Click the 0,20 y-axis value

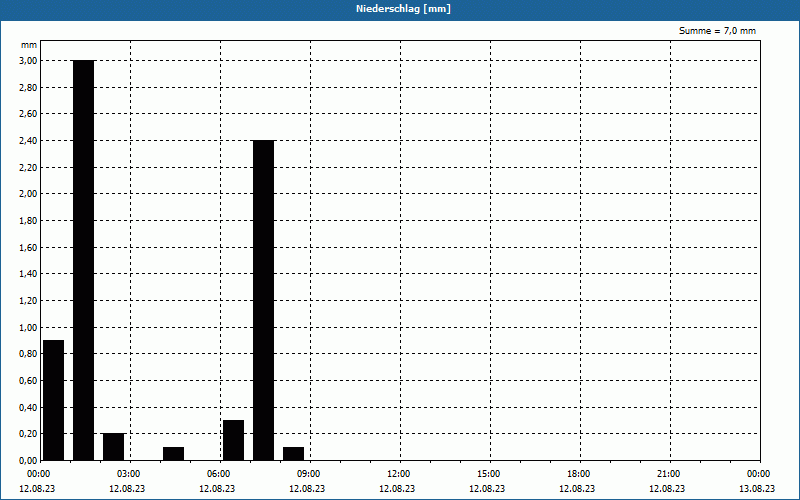28,434
